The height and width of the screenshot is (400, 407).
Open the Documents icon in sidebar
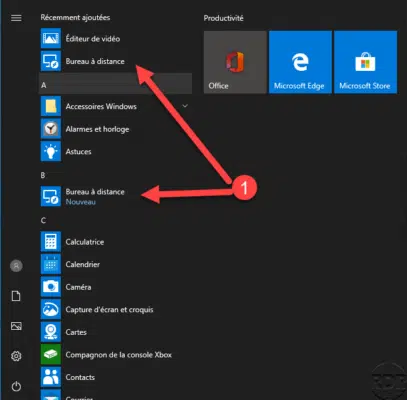[16, 296]
